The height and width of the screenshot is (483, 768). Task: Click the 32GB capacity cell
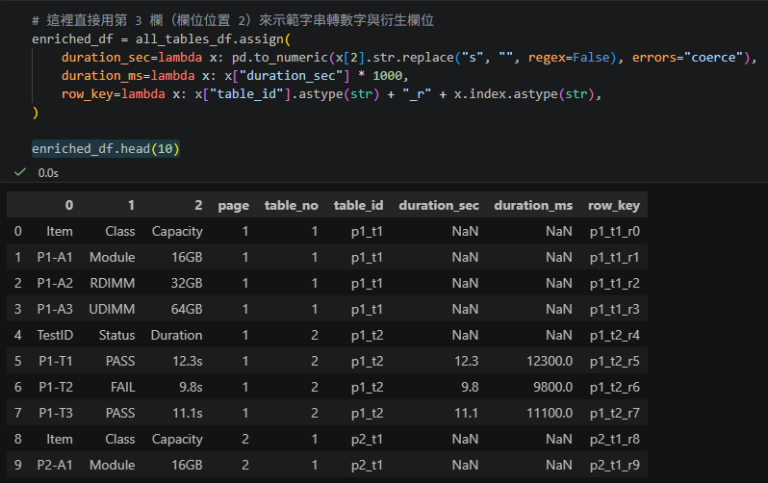tap(187, 283)
